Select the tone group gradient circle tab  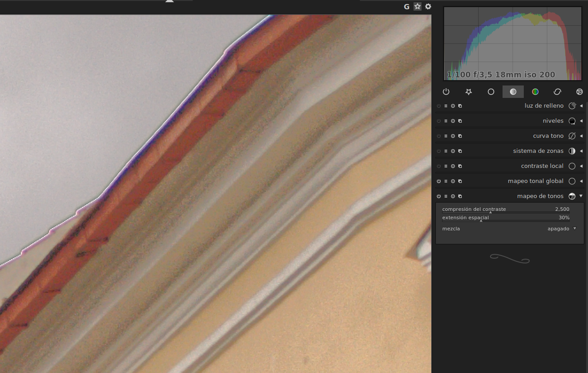513,92
